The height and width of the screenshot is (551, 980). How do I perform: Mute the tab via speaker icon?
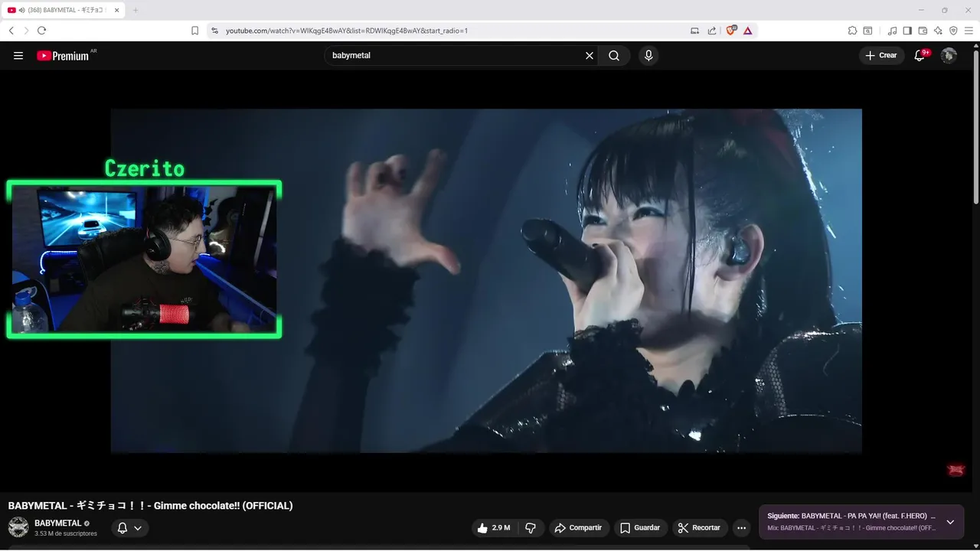pos(21,10)
